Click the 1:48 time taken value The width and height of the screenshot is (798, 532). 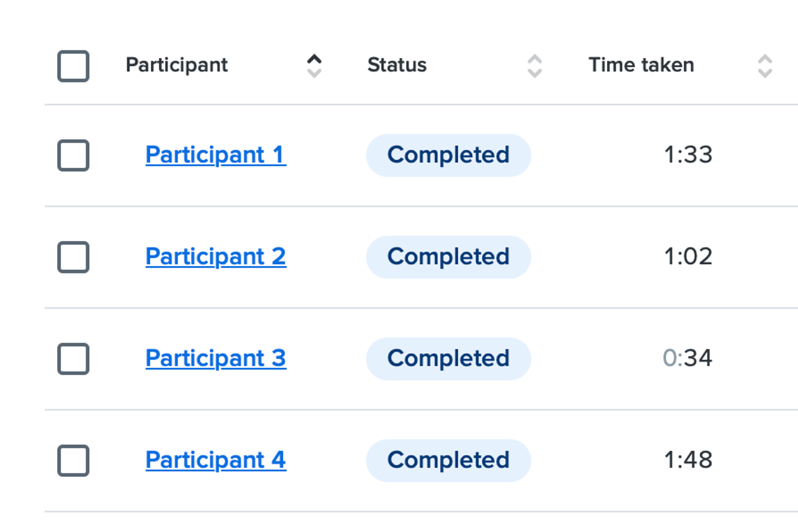(x=688, y=460)
